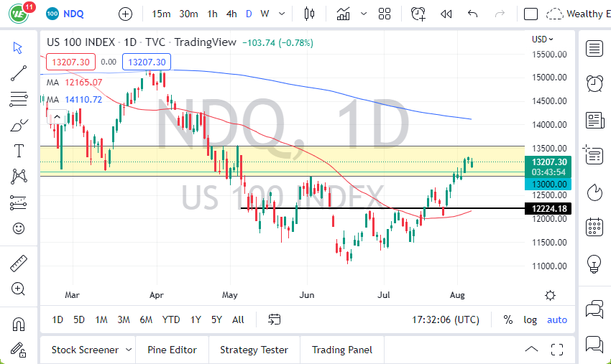Click the zoom in tool
The width and height of the screenshot is (611, 364).
19,289
